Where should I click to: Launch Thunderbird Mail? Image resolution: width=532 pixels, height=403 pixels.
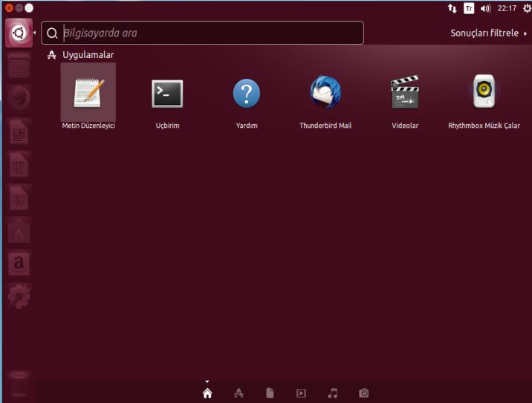point(325,97)
